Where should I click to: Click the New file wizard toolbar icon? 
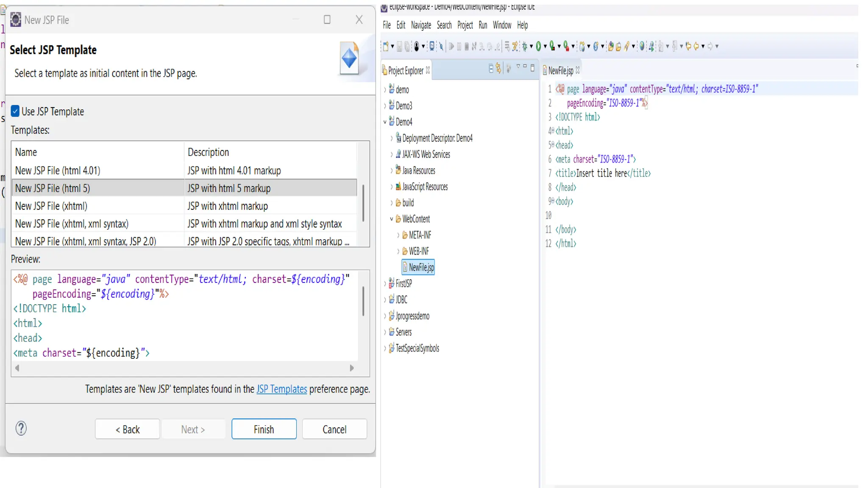[386, 46]
